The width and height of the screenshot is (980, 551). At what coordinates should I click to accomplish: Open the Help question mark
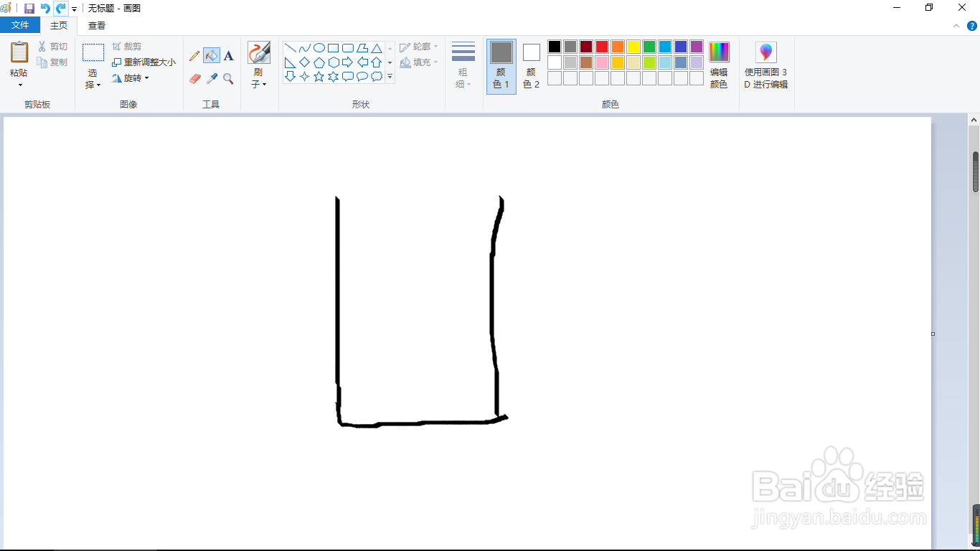(972, 26)
